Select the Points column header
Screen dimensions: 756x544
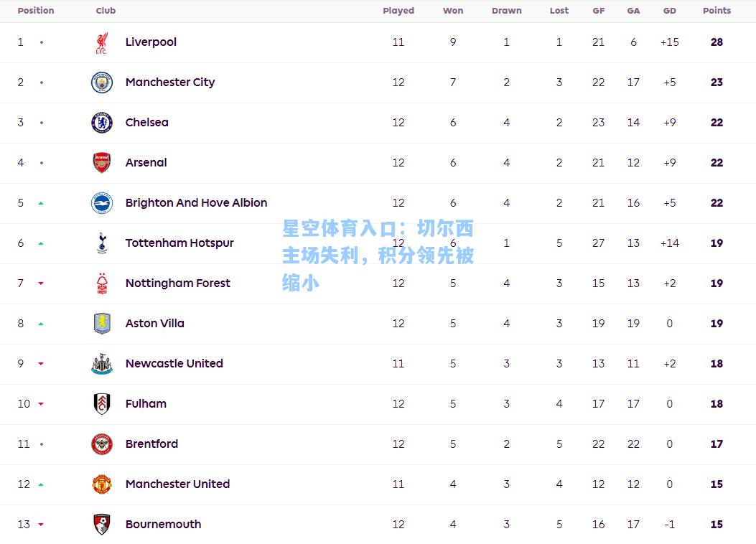click(717, 11)
